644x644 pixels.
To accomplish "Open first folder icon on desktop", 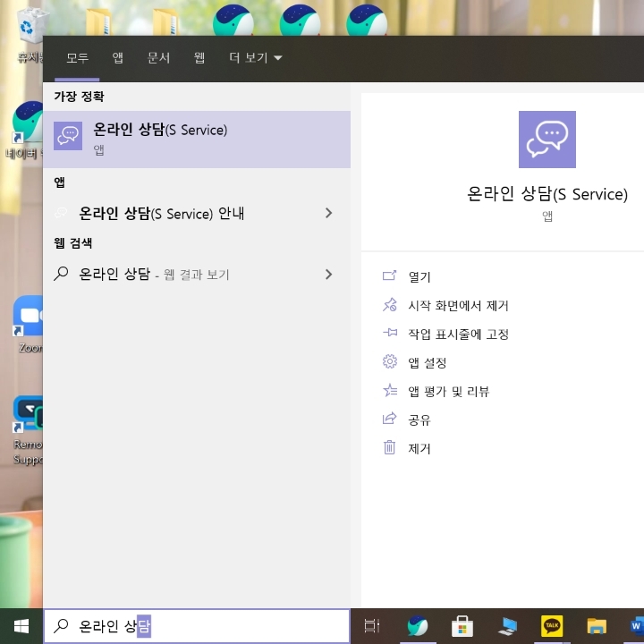I will 98,21.
